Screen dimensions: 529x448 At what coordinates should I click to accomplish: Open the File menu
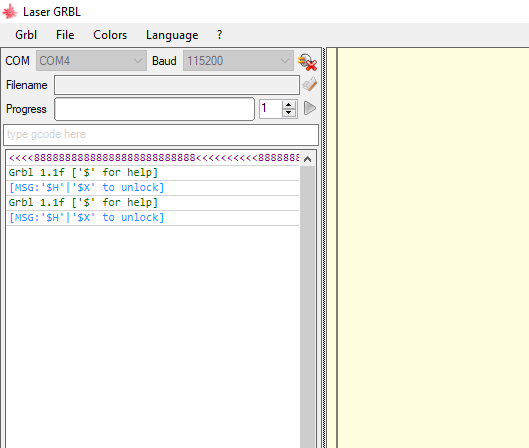coord(65,35)
